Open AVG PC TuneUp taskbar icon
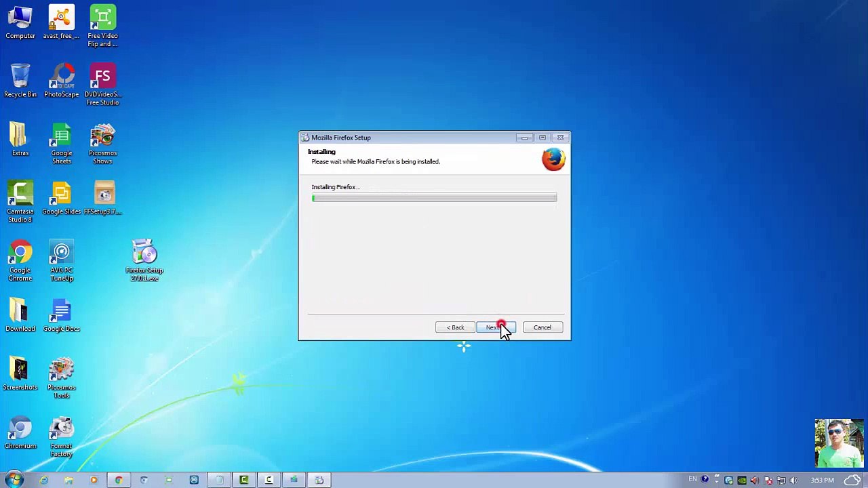The image size is (868, 488). pos(194,481)
